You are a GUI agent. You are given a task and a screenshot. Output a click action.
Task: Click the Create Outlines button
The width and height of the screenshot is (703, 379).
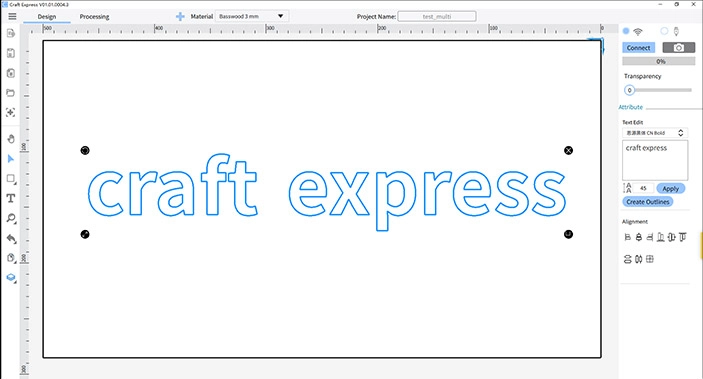(647, 202)
